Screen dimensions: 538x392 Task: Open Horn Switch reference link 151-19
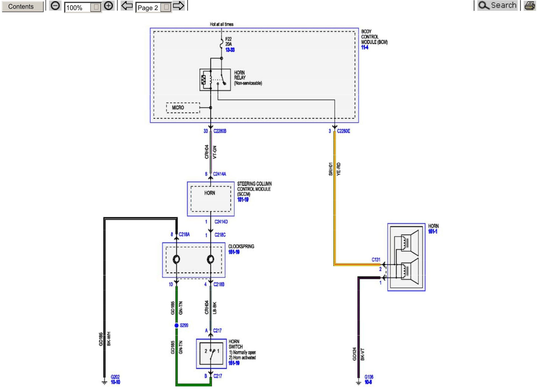(234, 363)
